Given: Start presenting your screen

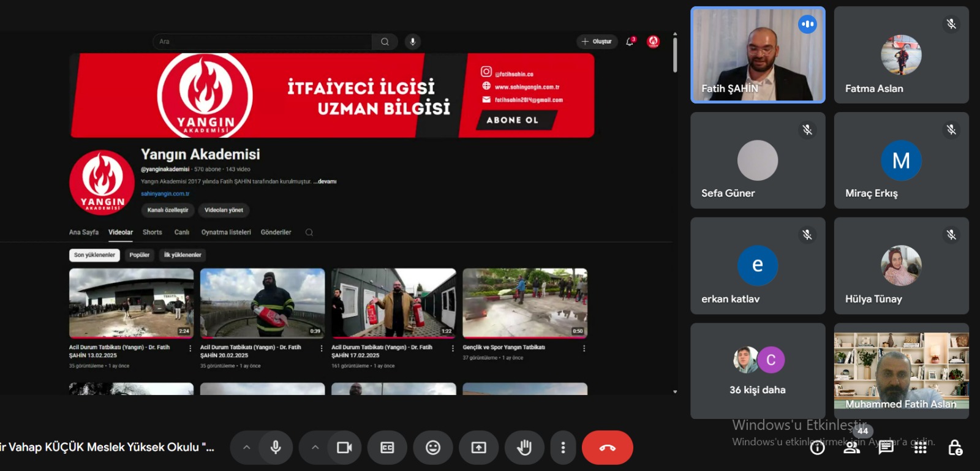Looking at the screenshot, I should tap(478, 448).
